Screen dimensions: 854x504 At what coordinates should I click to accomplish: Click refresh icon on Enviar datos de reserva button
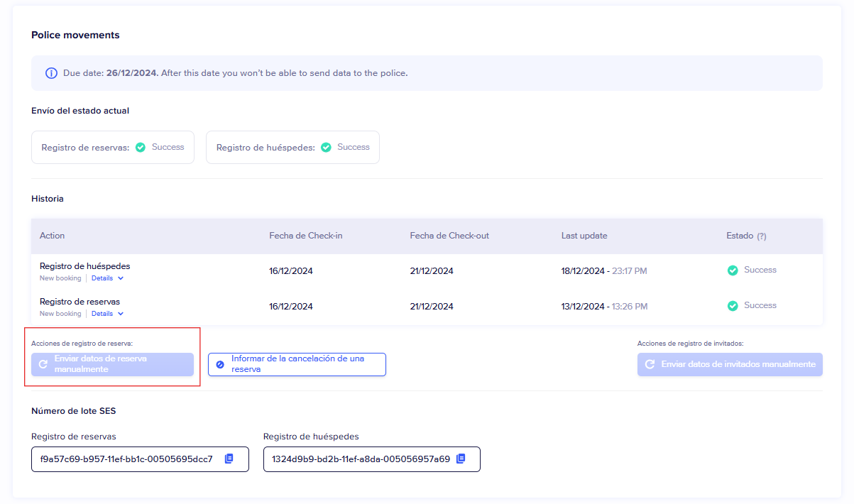[x=43, y=364]
